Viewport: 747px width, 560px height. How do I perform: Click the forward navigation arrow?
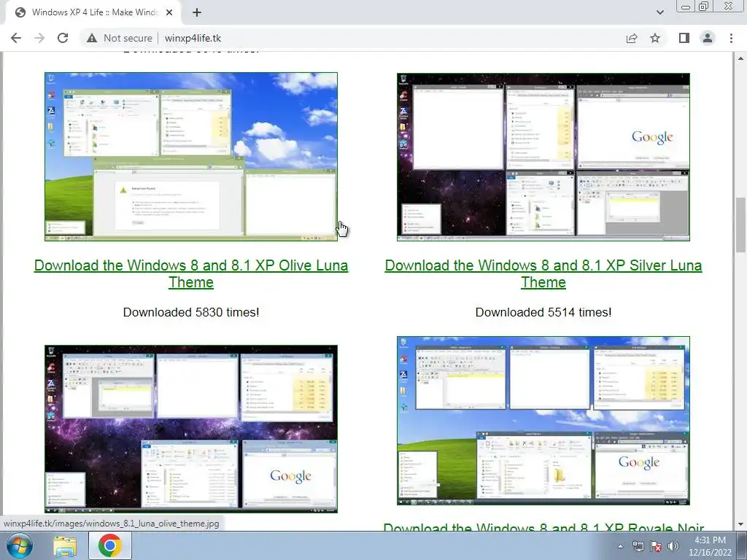pos(39,38)
